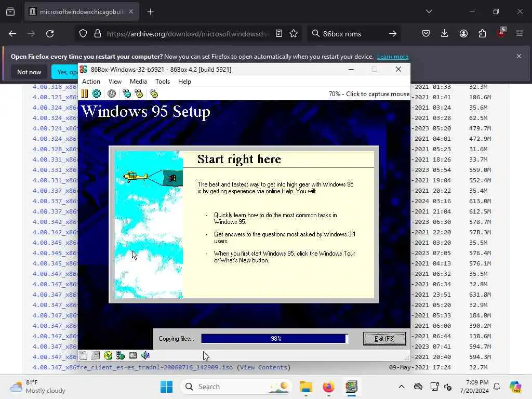Click the 4.00.318_x86 file link
This screenshot has width=532, height=399.
coord(55,87)
